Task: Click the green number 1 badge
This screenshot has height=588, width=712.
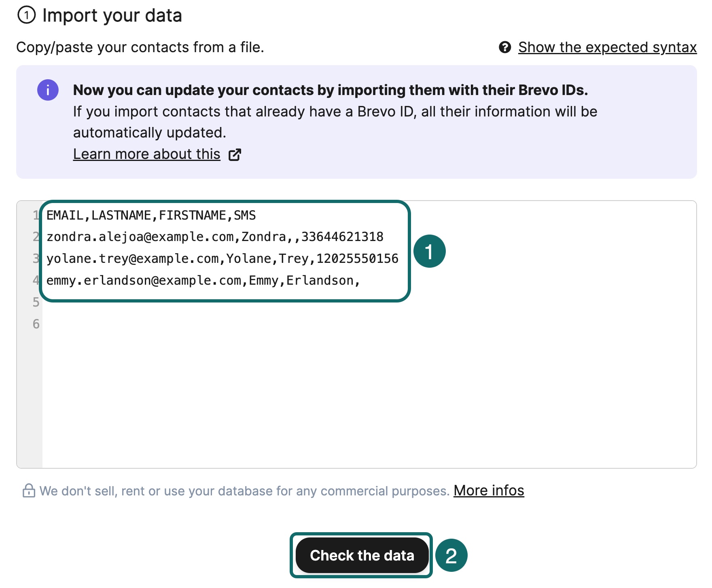Action: [x=429, y=251]
